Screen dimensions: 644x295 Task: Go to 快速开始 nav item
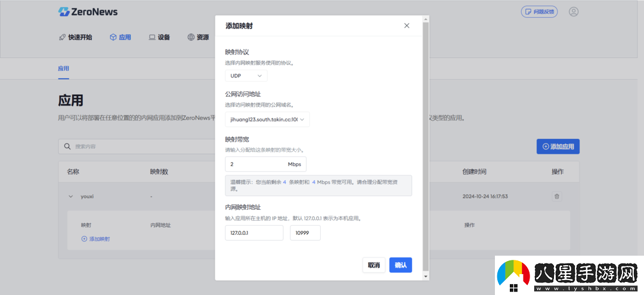tap(75, 37)
